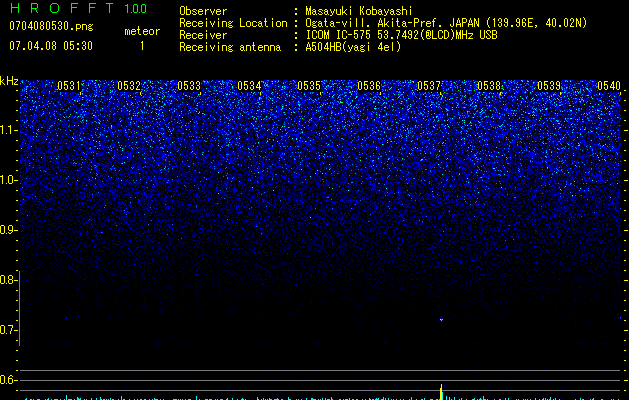The height and width of the screenshot is (400, 629).
Task: Click the date stamp 07.04.08 05:30
Action: pyautogui.click(x=51, y=46)
